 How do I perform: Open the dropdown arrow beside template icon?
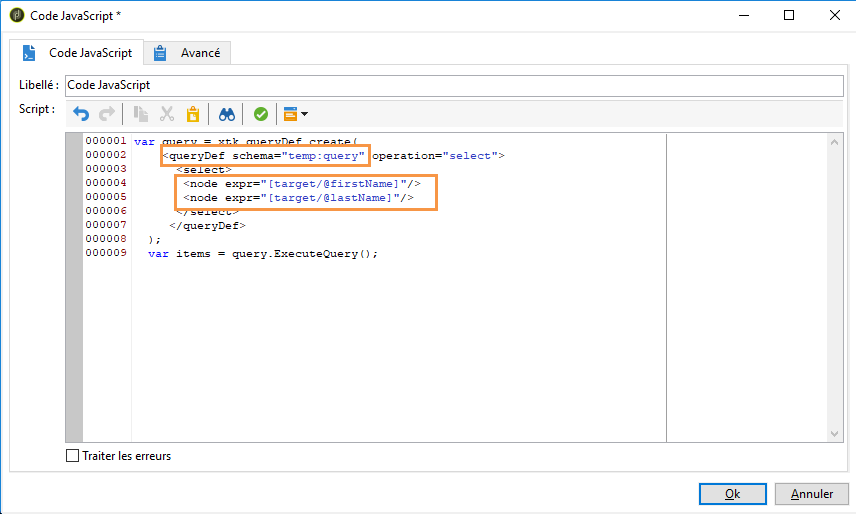[x=305, y=114]
